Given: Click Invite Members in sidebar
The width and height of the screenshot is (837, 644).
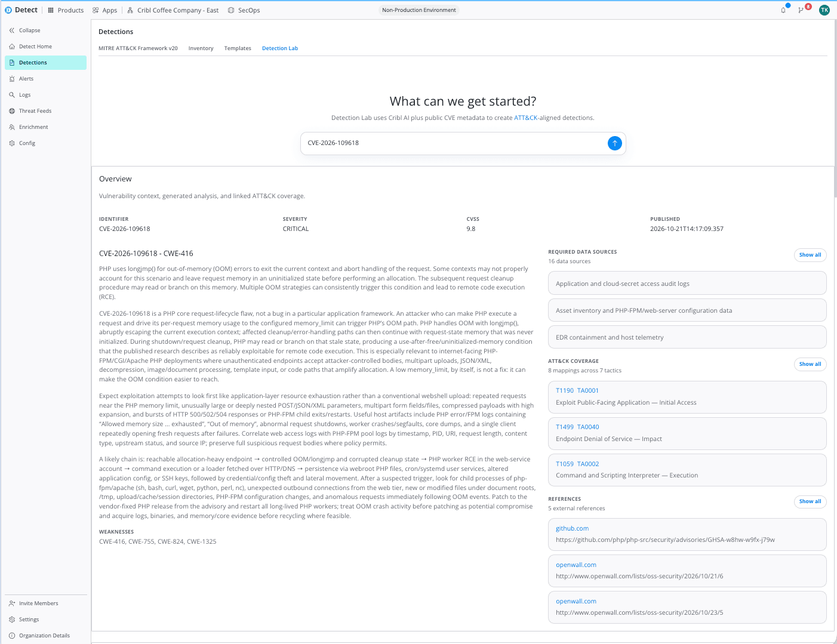Looking at the screenshot, I should [45, 603].
